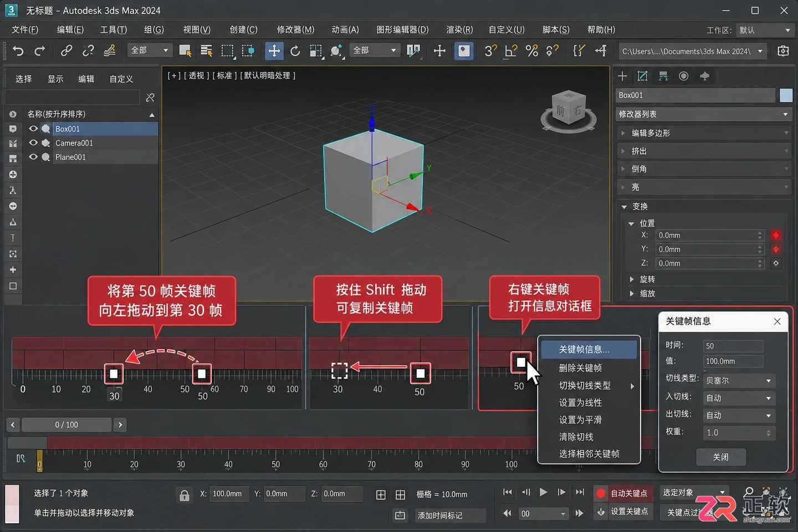Viewport: 798px width, 532px height.
Task: Open the Motion panel icon
Action: 684,76
